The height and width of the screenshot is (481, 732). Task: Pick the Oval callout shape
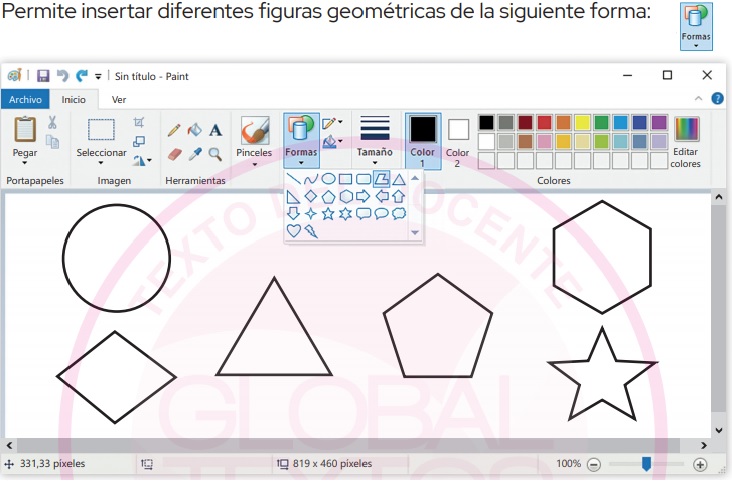coord(381,214)
